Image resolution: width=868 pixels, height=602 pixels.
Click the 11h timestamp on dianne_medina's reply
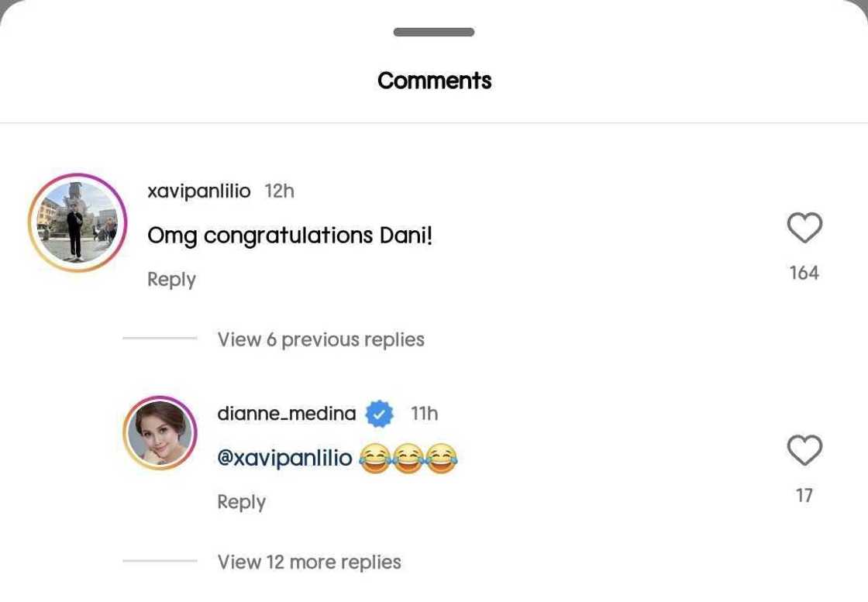point(424,414)
